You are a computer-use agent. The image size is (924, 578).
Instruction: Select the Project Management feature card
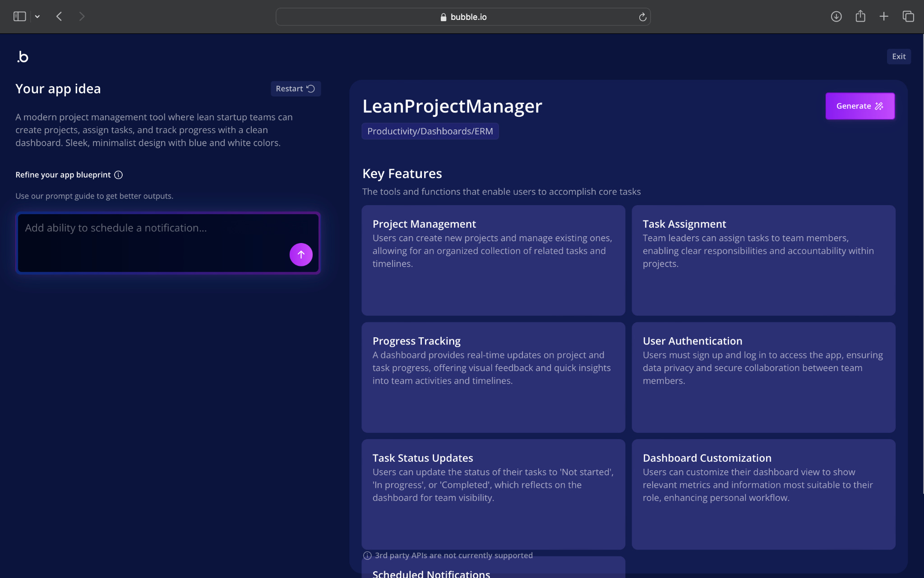pyautogui.click(x=493, y=260)
